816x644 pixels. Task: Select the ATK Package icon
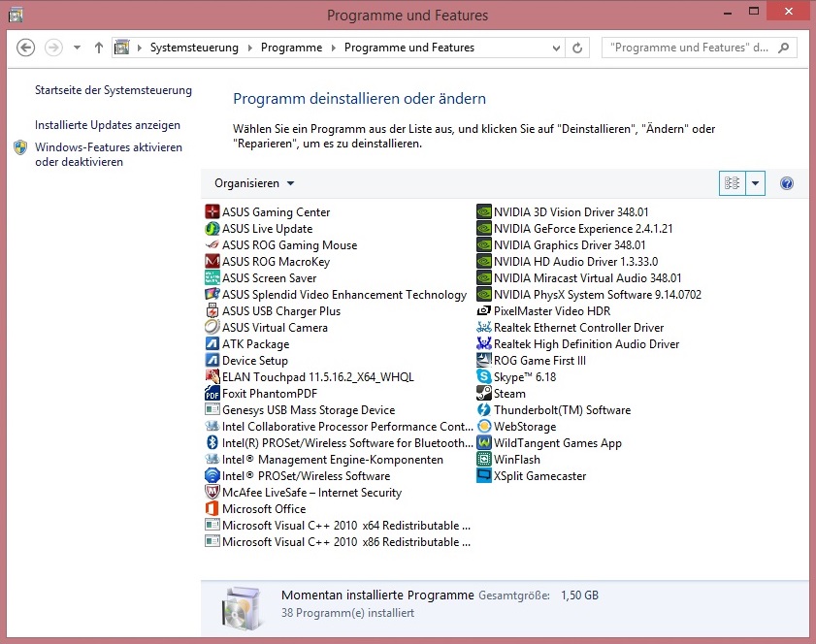click(x=212, y=344)
